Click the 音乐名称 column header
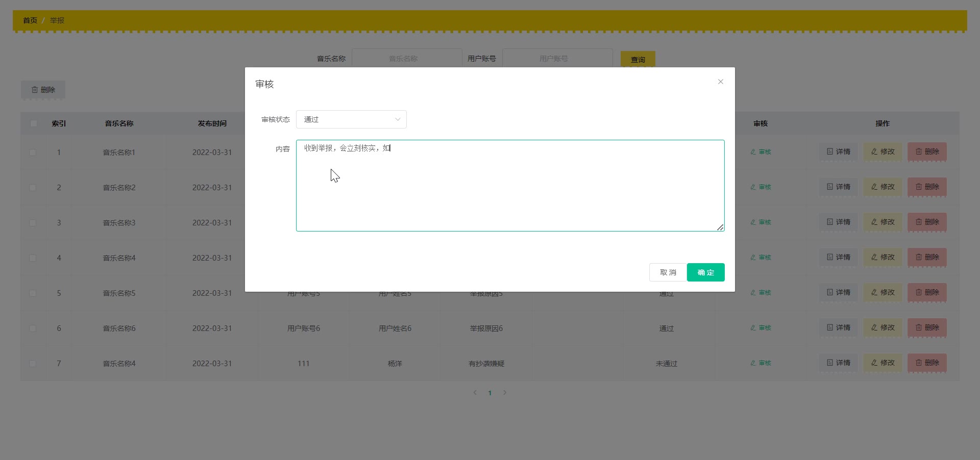Screen dimensions: 980x460 click(x=119, y=123)
